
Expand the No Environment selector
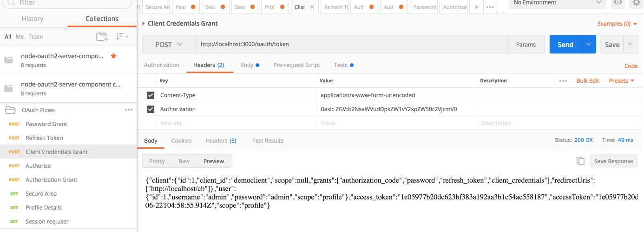[557, 3]
